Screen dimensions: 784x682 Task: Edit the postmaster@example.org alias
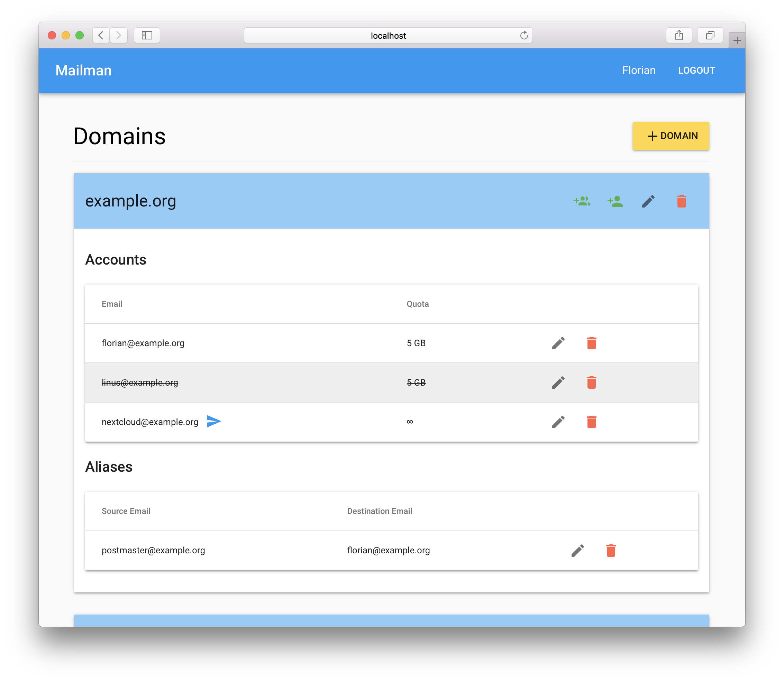(x=578, y=550)
